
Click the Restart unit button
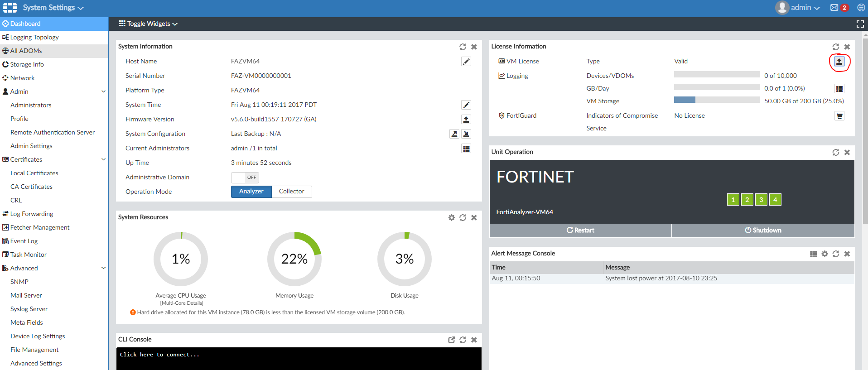tap(580, 231)
